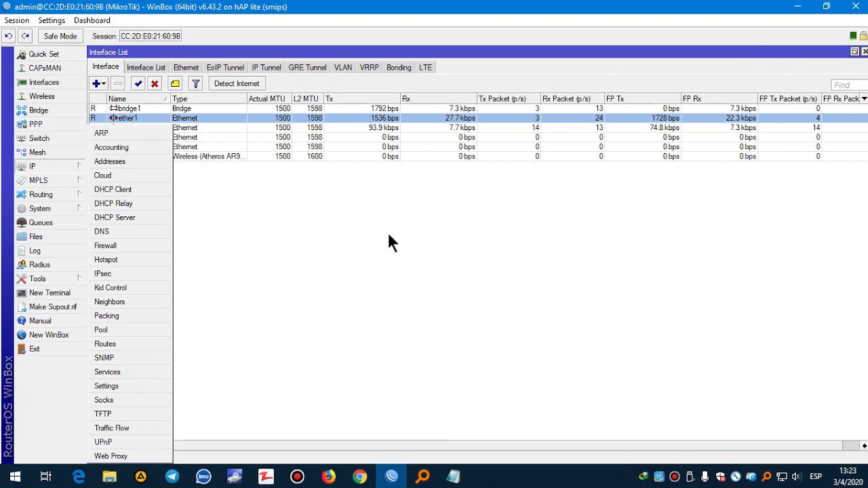The image size is (868, 488).
Task: Open PPP in the sidebar
Action: click(35, 125)
